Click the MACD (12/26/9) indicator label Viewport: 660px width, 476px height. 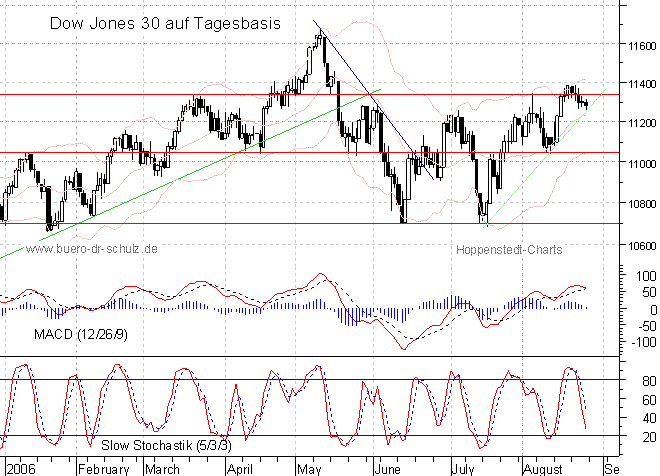coord(81,335)
